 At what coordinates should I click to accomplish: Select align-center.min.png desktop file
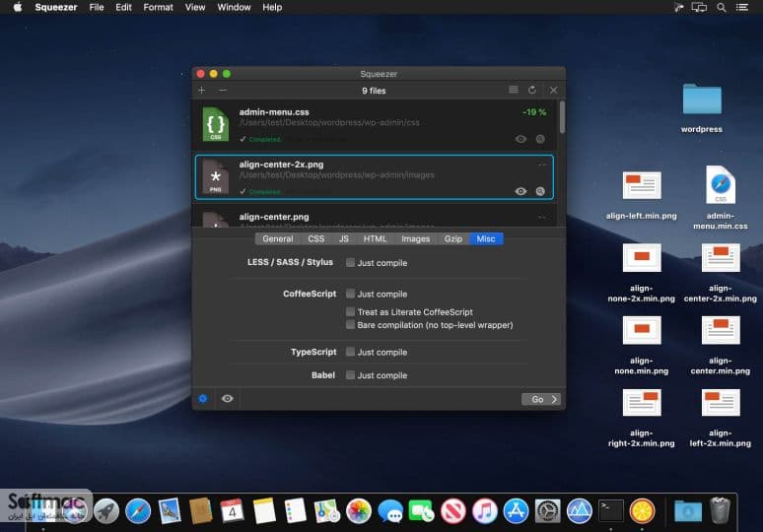[x=721, y=330]
